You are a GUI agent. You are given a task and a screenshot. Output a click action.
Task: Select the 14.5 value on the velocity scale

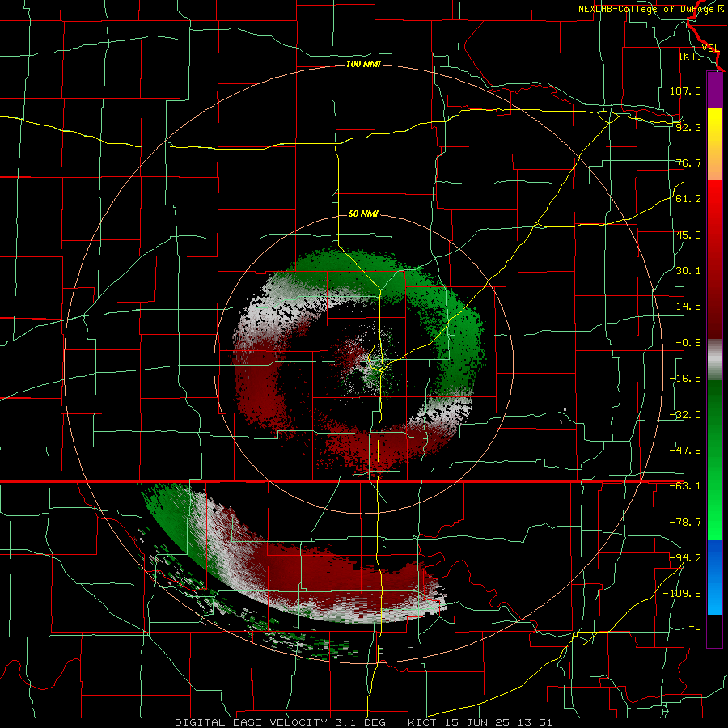[x=688, y=307]
